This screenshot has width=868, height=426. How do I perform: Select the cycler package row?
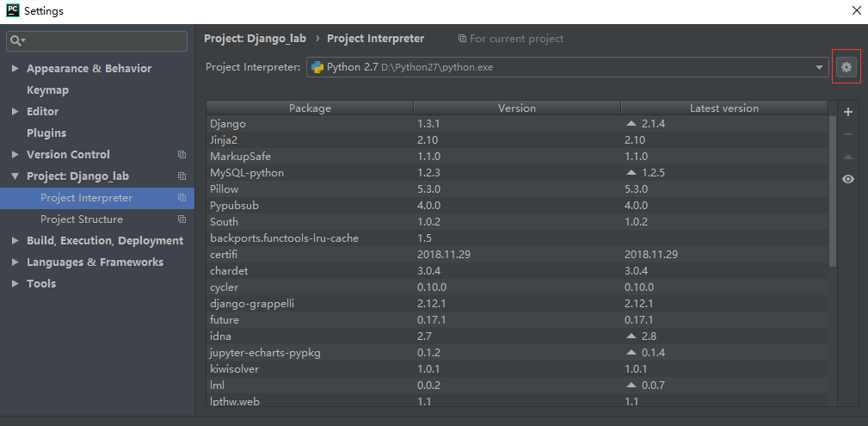517,287
